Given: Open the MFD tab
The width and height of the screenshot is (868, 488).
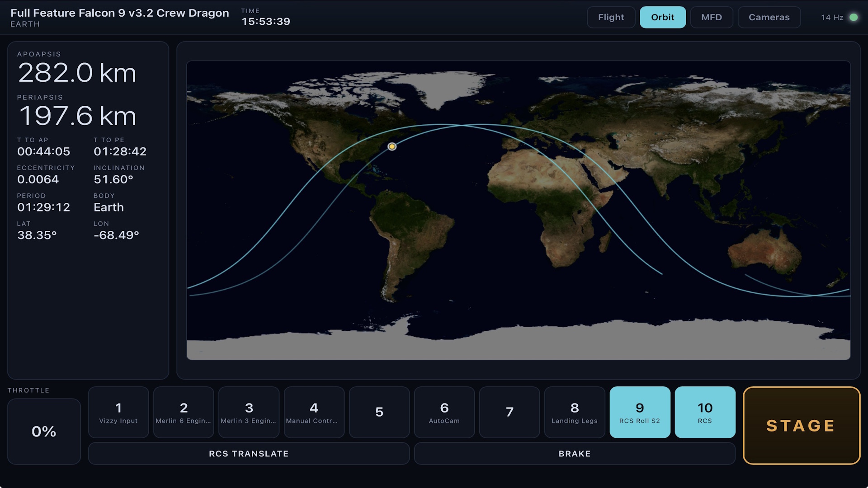Looking at the screenshot, I should click(711, 17).
